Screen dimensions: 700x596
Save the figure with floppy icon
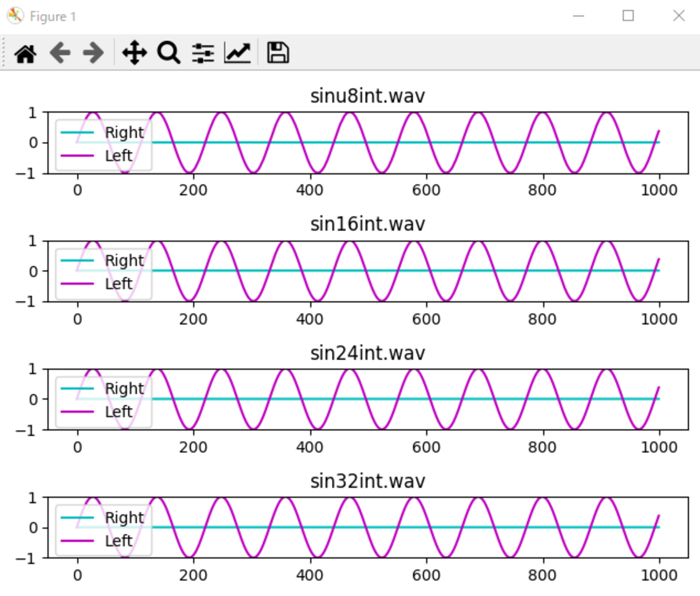278,53
